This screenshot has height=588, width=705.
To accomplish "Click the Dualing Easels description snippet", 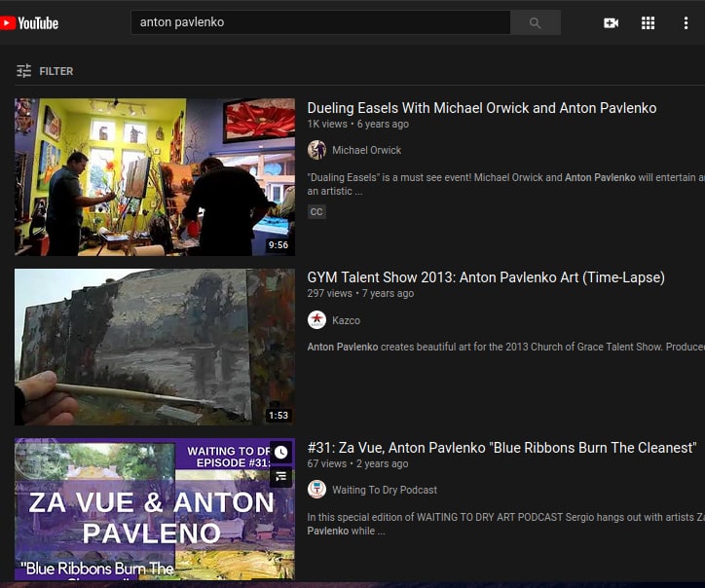I will [x=505, y=184].
